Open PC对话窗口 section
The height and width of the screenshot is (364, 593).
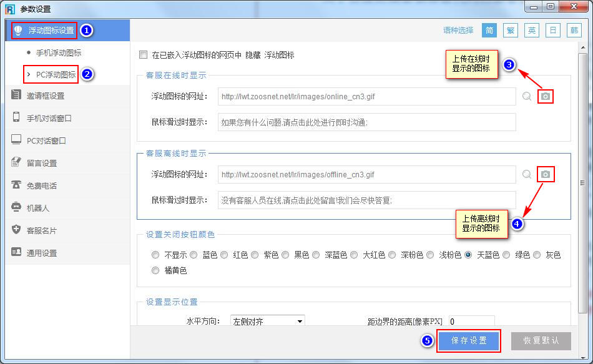click(46, 140)
